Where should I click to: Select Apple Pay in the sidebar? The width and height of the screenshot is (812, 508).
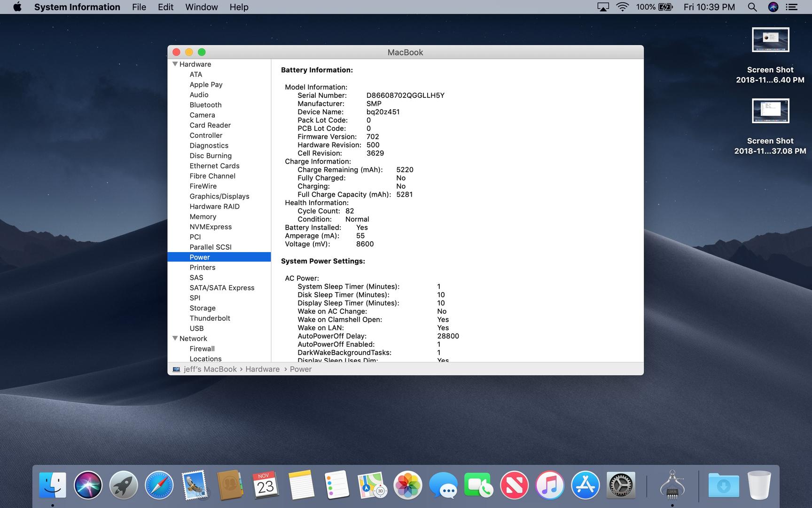206,85
